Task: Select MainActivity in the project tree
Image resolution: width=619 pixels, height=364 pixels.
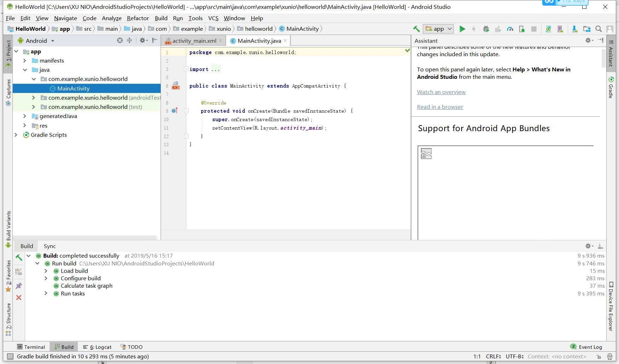Action: pyautogui.click(x=87, y=88)
